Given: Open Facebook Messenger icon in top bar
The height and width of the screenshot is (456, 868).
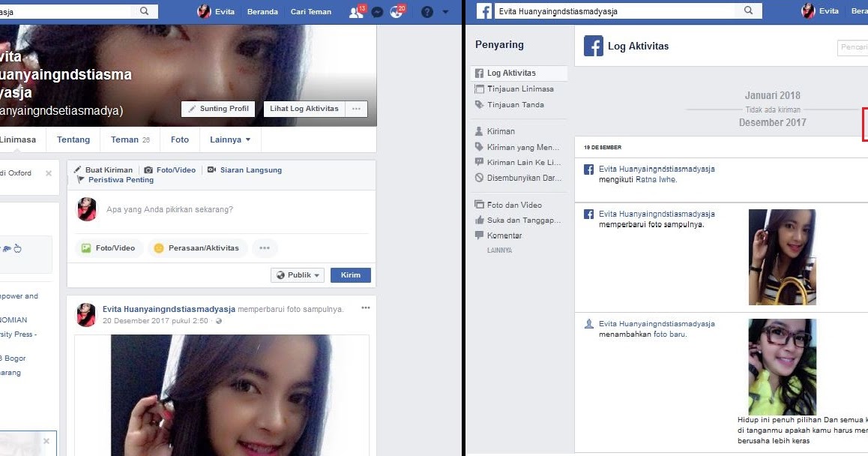Looking at the screenshot, I should [x=377, y=11].
